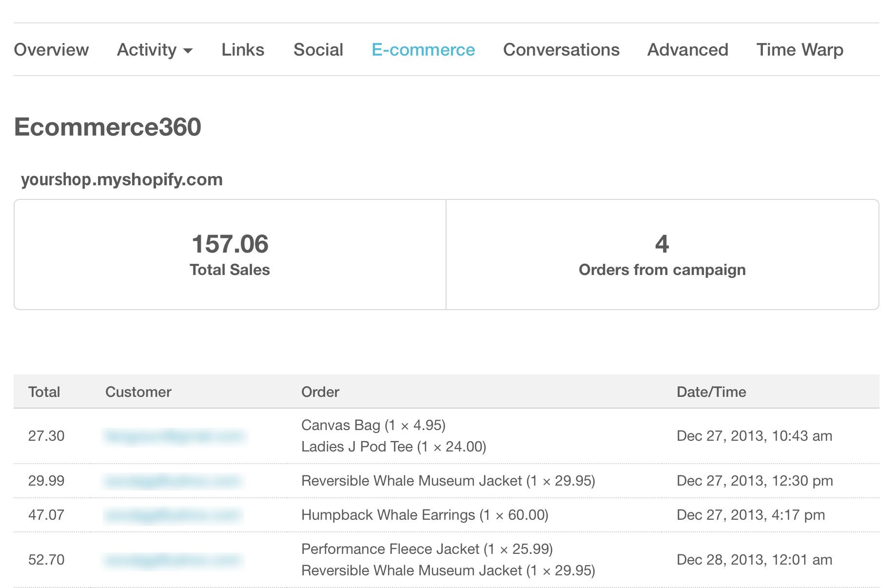The height and width of the screenshot is (588, 896).
Task: Select the Humpback Whale Earrings order entry
Action: pyautogui.click(x=424, y=515)
